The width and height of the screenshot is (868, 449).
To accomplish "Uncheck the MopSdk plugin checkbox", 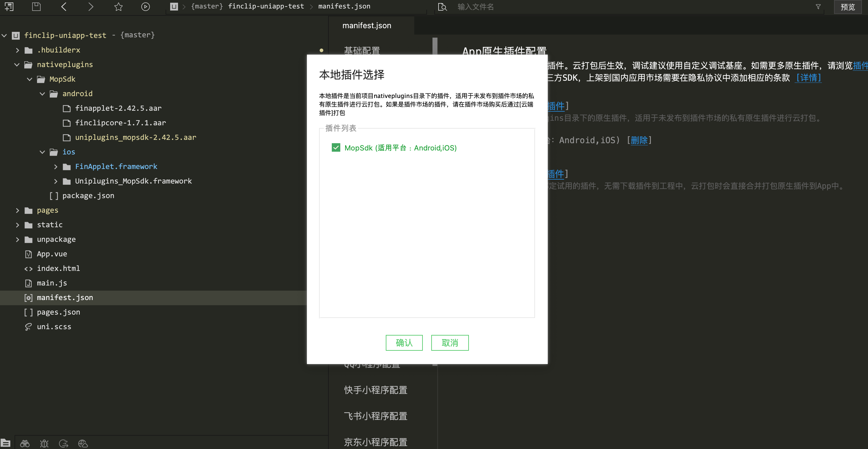I will coord(336,148).
